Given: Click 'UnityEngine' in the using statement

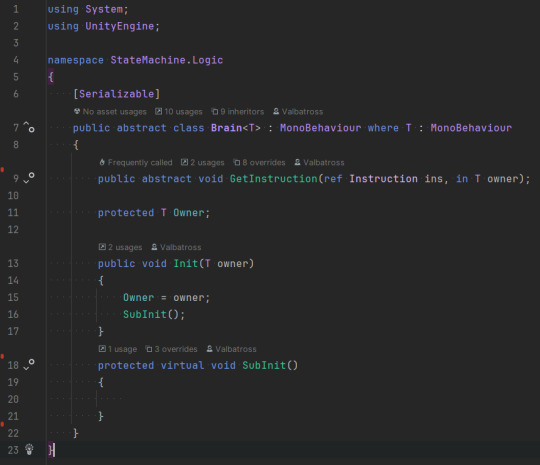Looking at the screenshot, I should tap(120, 26).
